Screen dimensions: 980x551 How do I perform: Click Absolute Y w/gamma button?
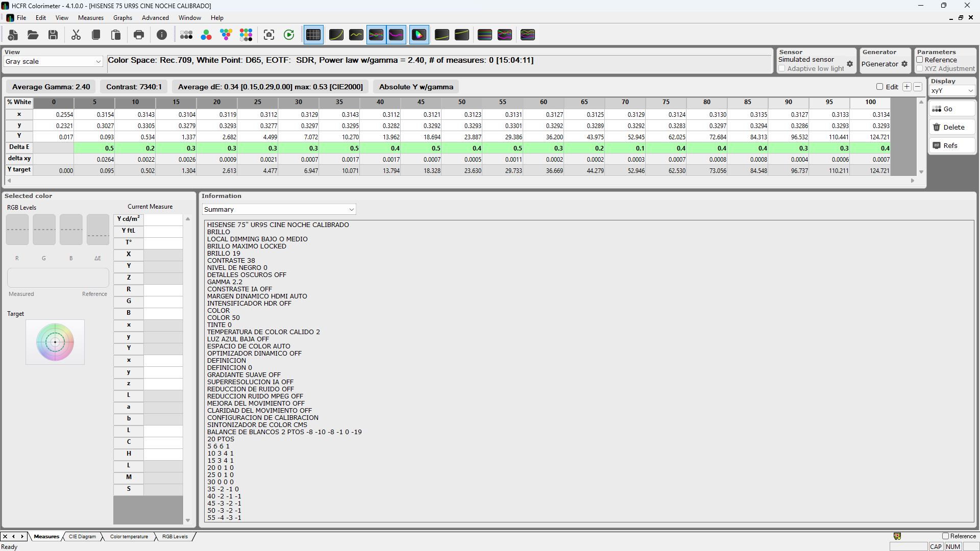click(x=416, y=87)
